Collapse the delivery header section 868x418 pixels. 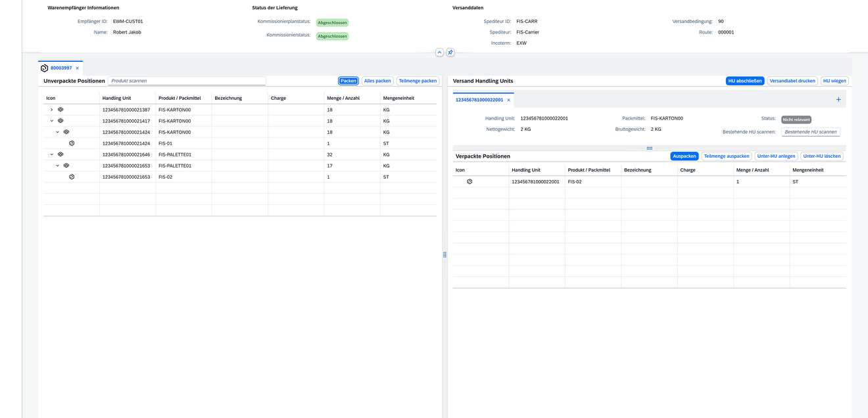pos(439,53)
